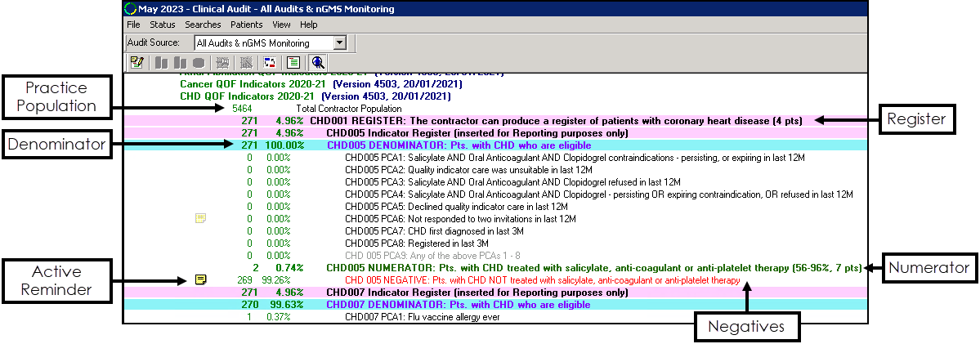Click the yellow active reminder note icon
This screenshot has height=344, width=980.
point(201,279)
